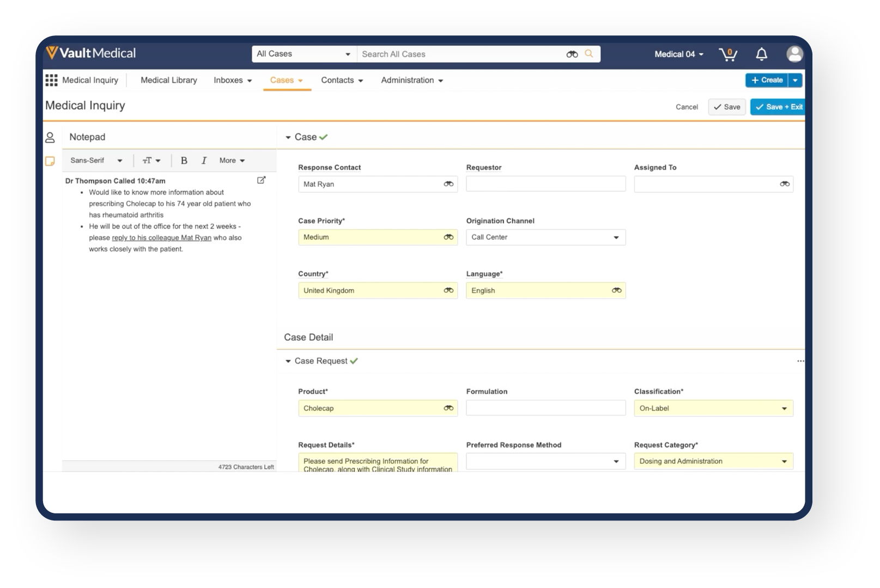This screenshot has width=880, height=588.
Task: Open the Inboxes menu
Action: [x=233, y=80]
